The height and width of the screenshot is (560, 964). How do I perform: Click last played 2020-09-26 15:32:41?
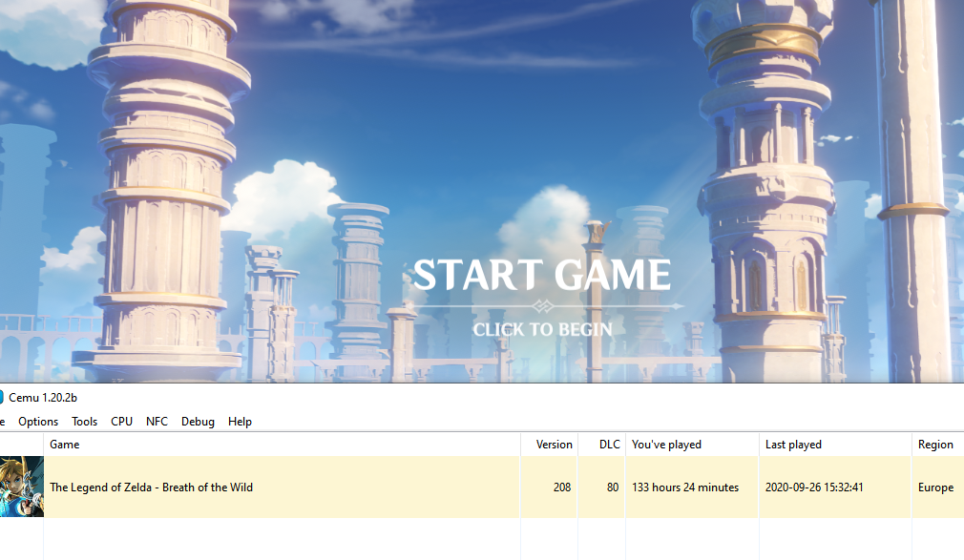814,487
